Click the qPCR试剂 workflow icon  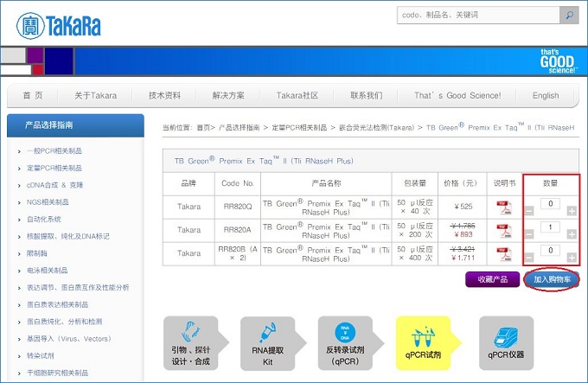tap(428, 343)
